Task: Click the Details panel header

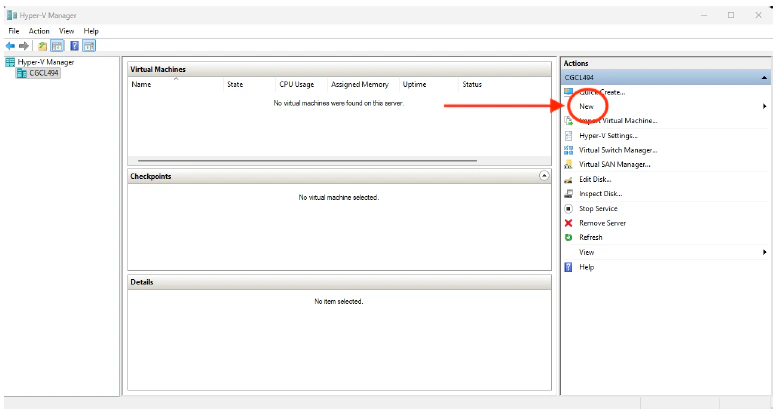Action: [x=339, y=282]
